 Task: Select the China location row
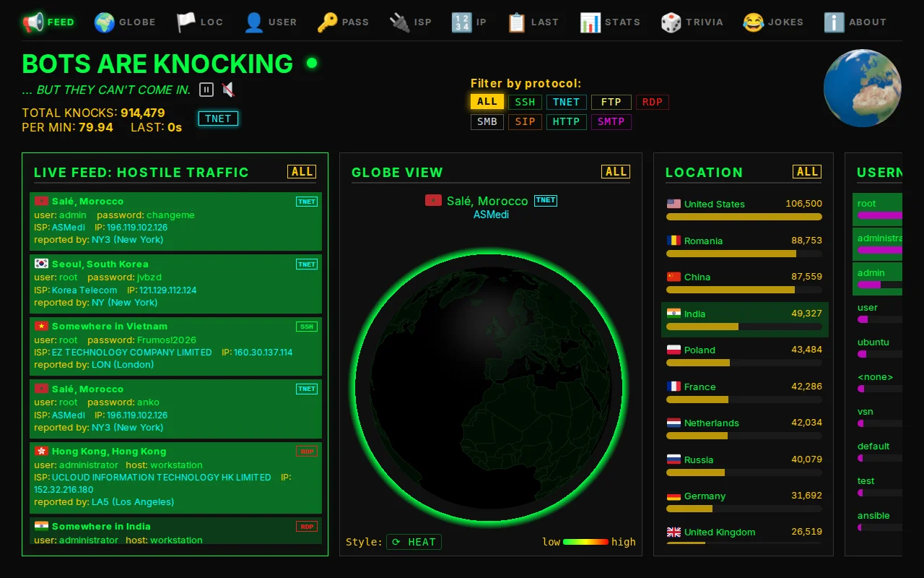pyautogui.click(x=744, y=282)
